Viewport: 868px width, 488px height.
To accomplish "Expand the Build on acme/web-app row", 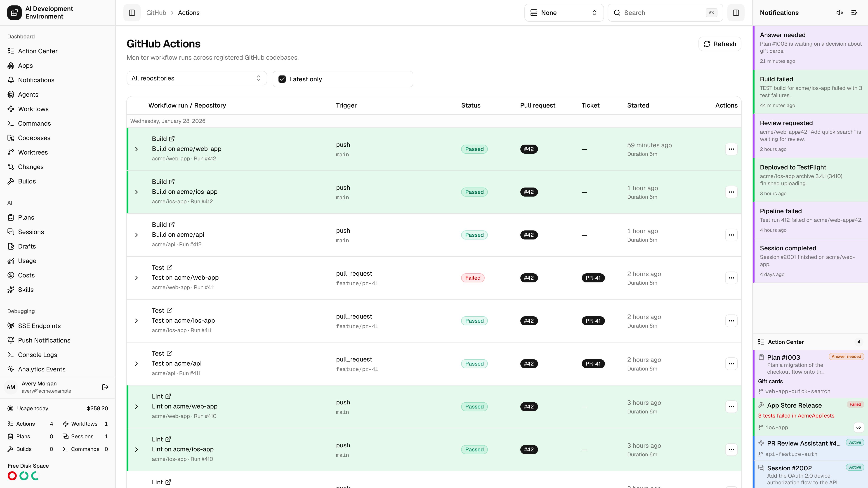I will (137, 149).
